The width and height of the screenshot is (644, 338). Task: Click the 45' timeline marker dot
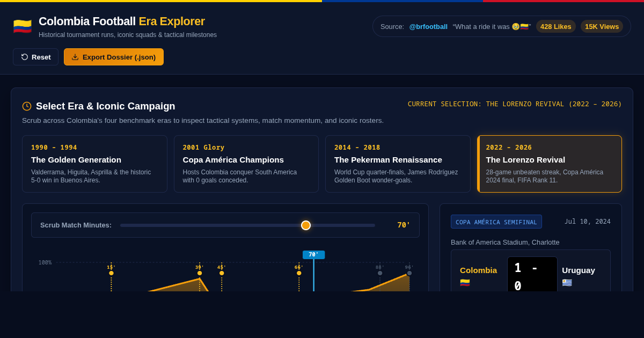tap(222, 273)
